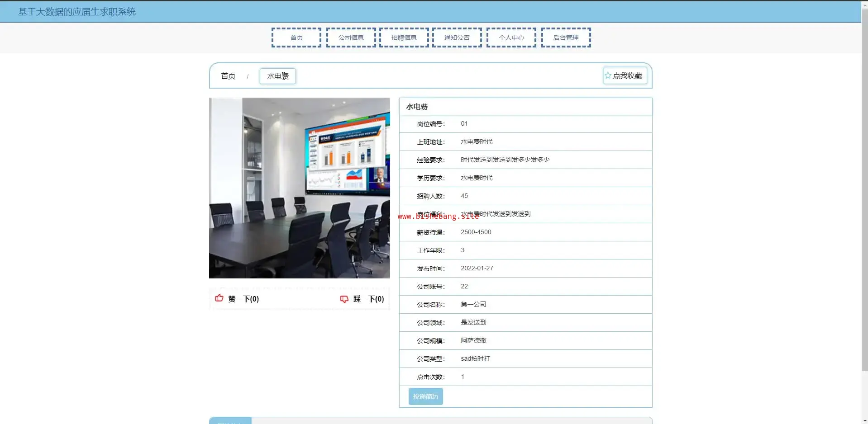Click the 水电费 job title heading

click(x=417, y=107)
